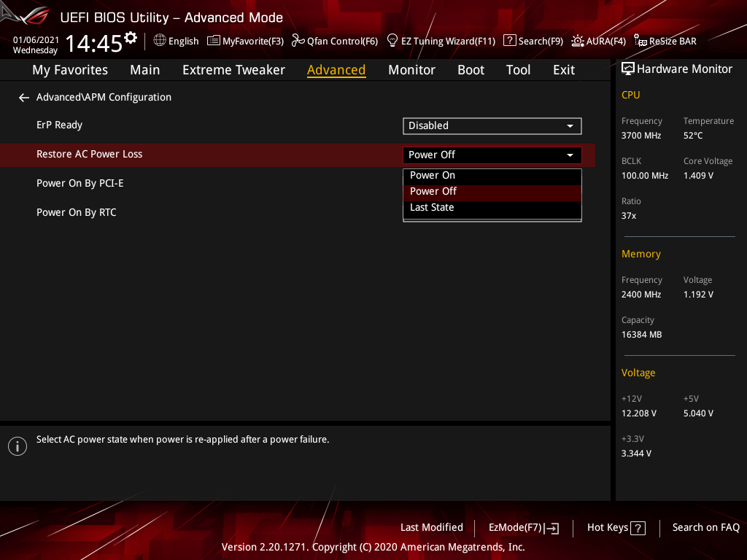This screenshot has width=747, height=560.
Task: Click the info icon near help text
Action: (x=18, y=446)
